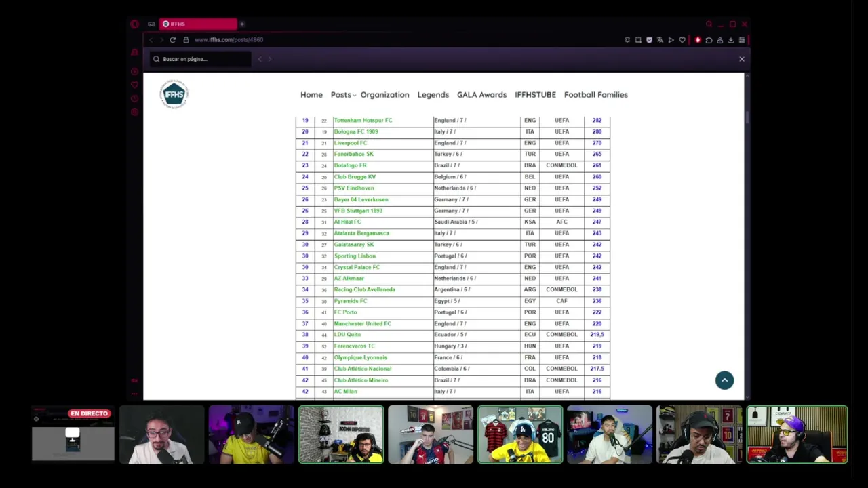Viewport: 868px width, 488px height.
Task: Click the PSV Eindhoven link
Action: 353,188
